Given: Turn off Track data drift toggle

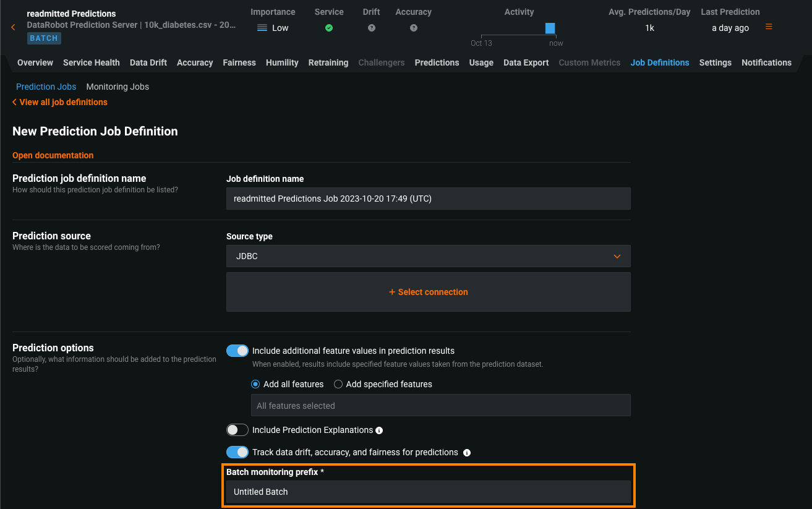Looking at the screenshot, I should point(237,452).
